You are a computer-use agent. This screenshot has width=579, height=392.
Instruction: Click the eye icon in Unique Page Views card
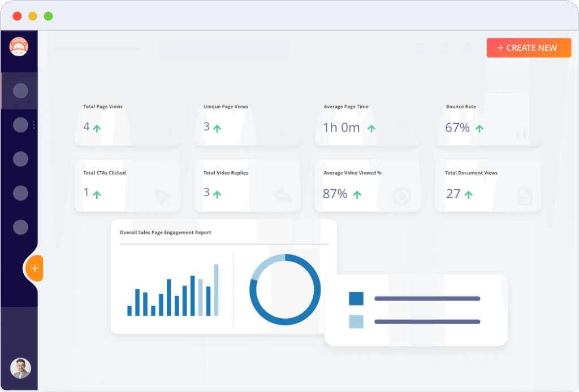pyautogui.click(x=282, y=132)
